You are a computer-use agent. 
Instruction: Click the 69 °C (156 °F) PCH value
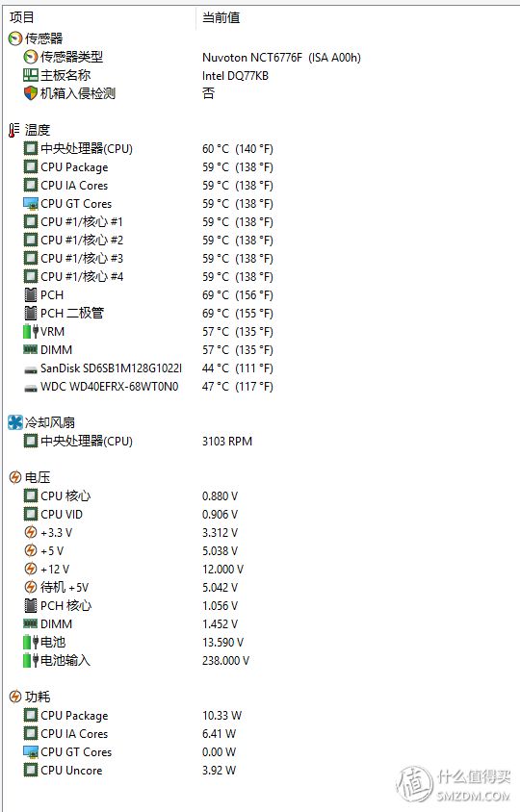coord(238,295)
